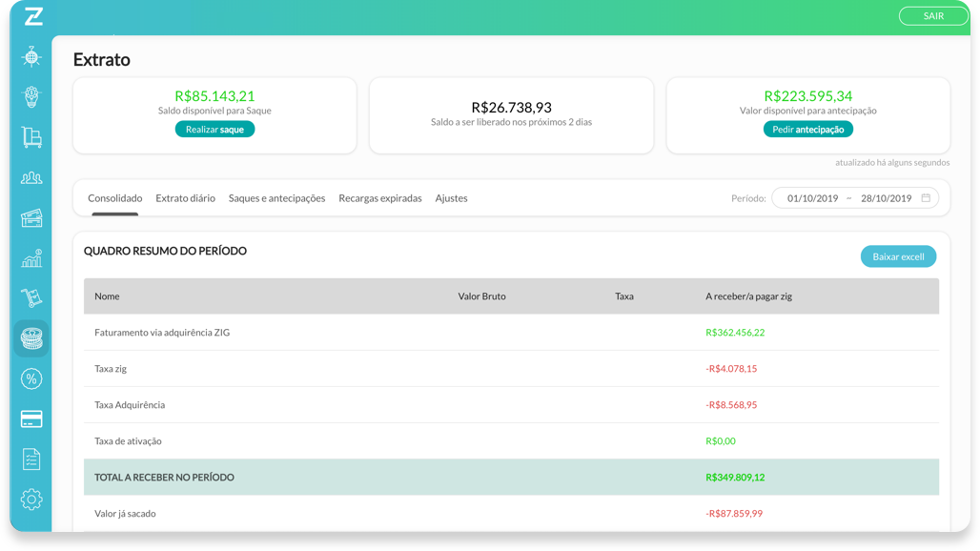Click the -R$8.568,95 value
The width and height of the screenshot is (980, 551).
point(731,405)
